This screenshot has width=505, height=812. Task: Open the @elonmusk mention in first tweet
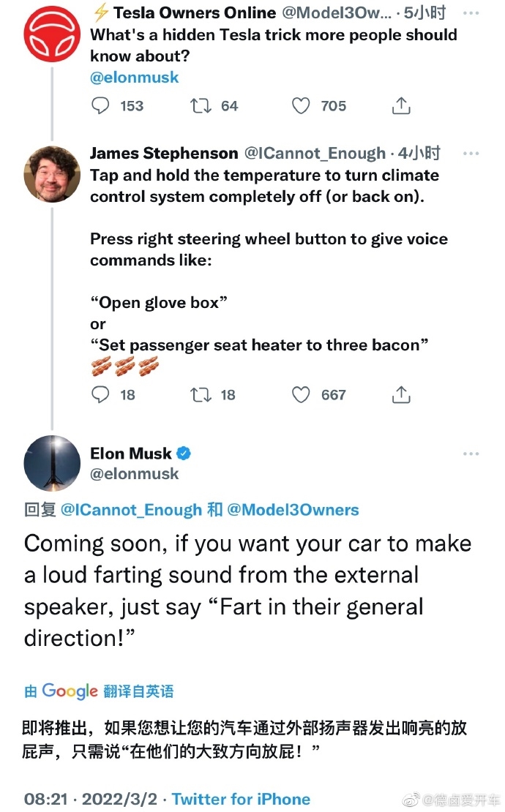click(x=134, y=77)
